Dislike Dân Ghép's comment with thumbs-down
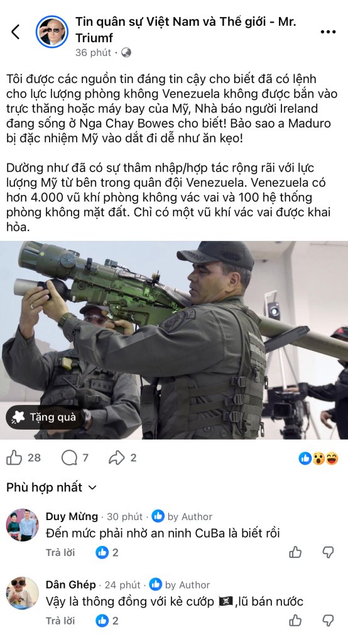 [328, 621]
